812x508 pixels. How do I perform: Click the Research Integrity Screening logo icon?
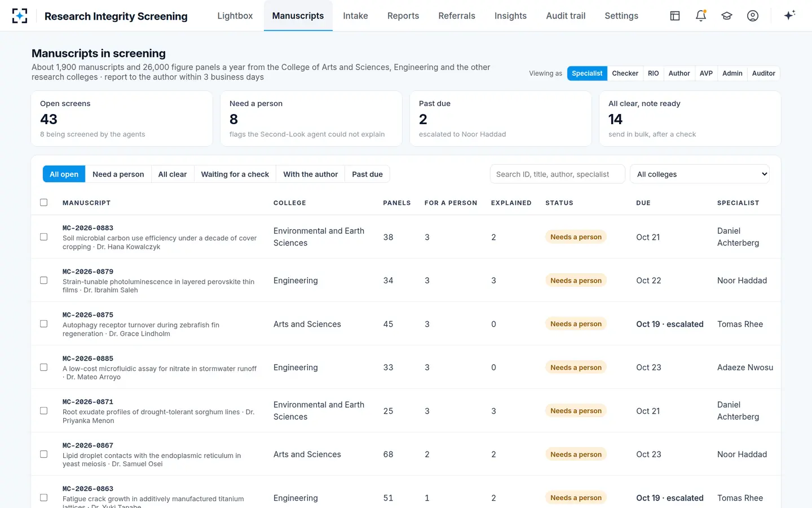(20, 16)
